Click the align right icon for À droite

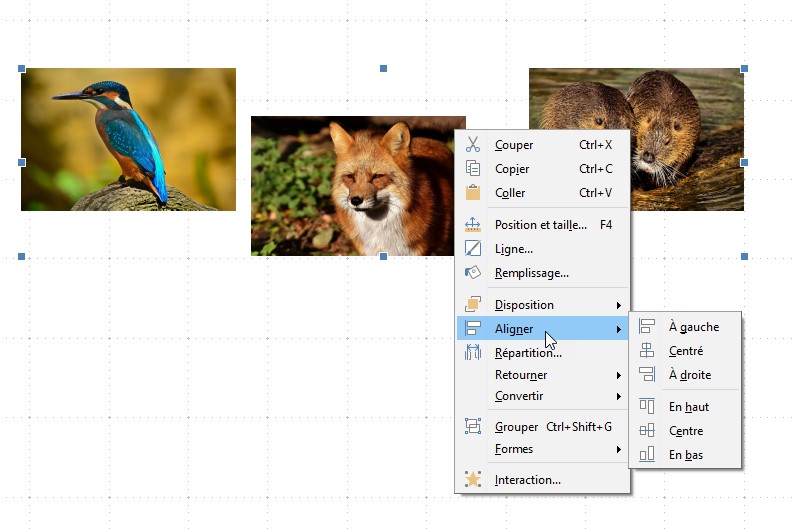[x=647, y=375]
